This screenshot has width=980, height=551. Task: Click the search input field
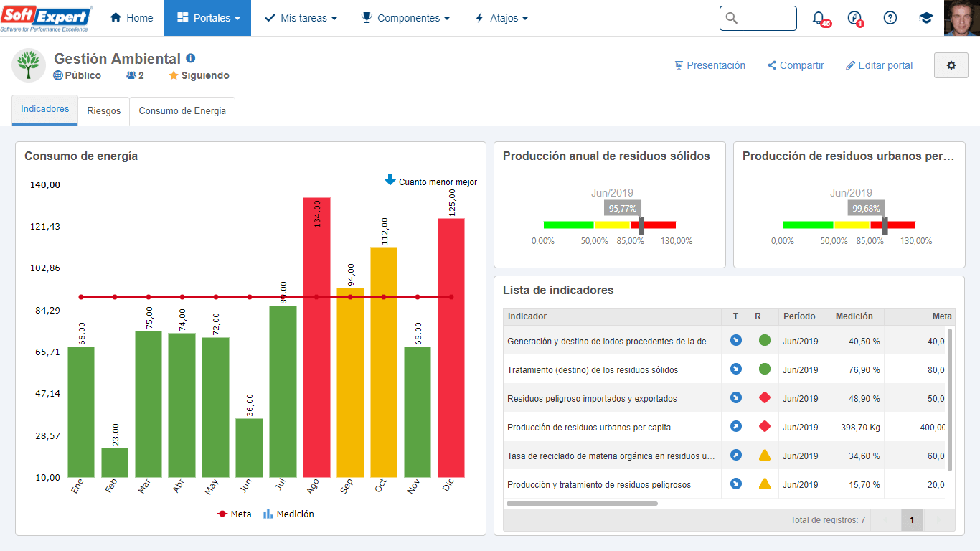(758, 18)
